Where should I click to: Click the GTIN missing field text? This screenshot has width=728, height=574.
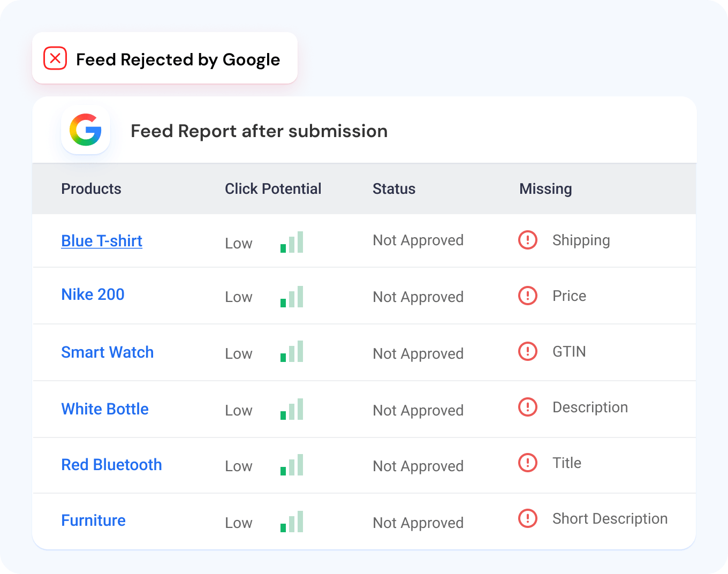click(570, 352)
